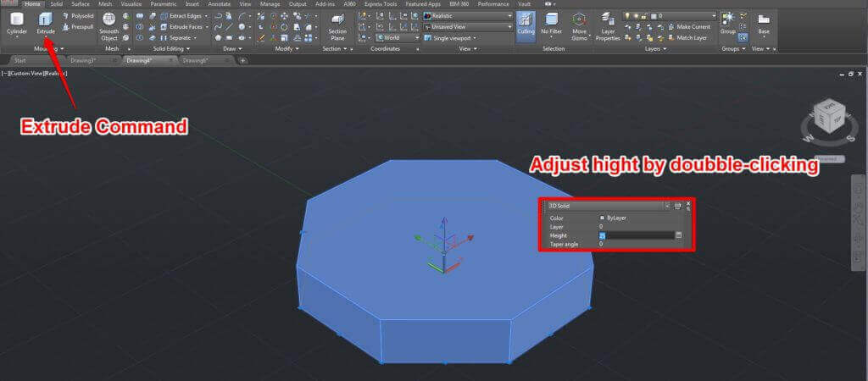Switch to the Solid ribbon tab

pyautogui.click(x=57, y=4)
